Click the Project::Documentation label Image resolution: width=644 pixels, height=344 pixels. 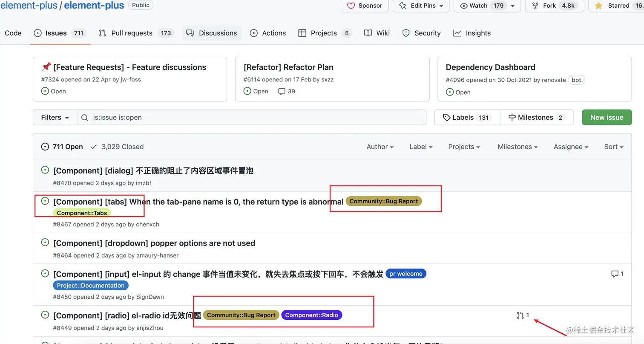[91, 286]
